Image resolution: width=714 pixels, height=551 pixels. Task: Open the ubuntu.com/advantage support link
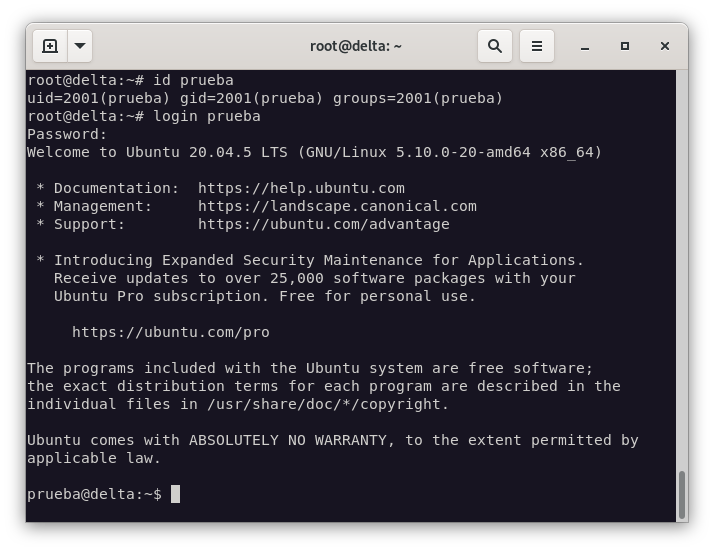(323, 224)
